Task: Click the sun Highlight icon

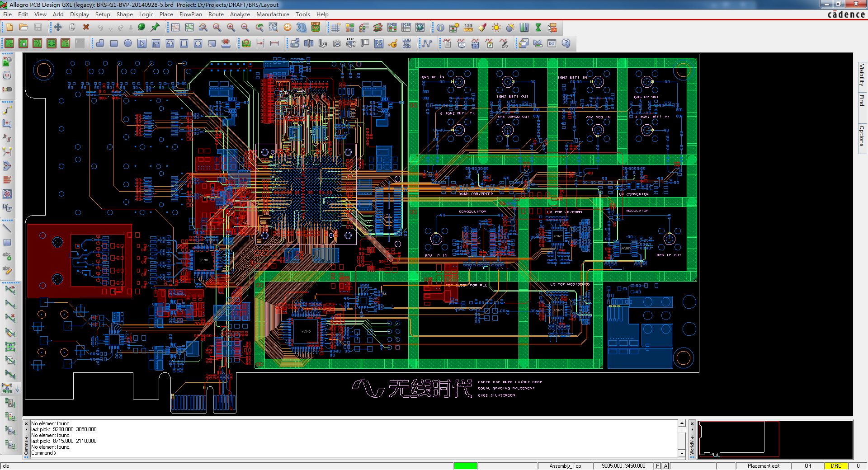Action: coord(496,28)
